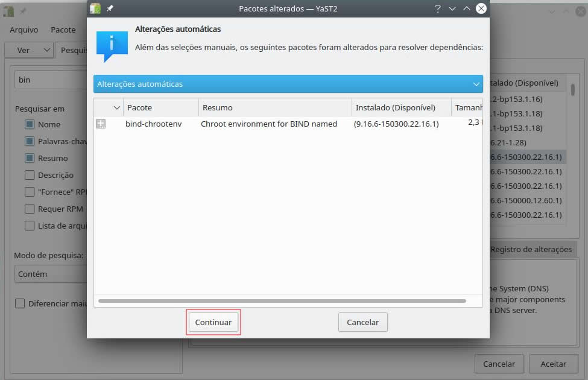Click the YaST2 app icon in dialog title bar
This screenshot has height=380, width=588.
coord(95,8)
